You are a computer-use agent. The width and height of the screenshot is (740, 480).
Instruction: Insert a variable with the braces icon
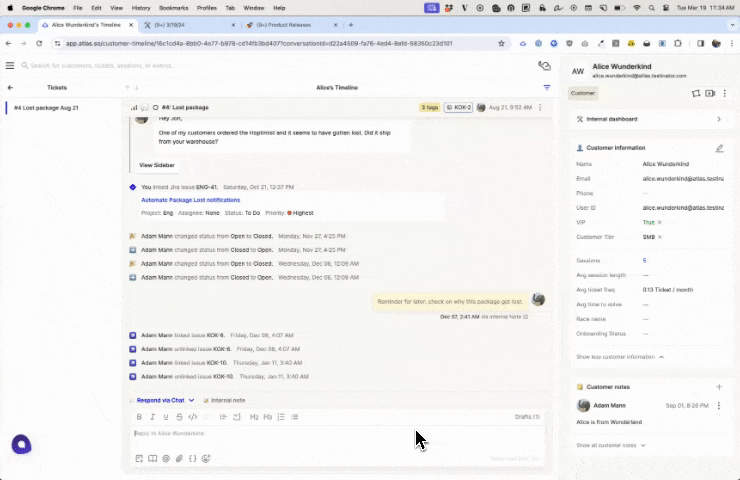(193, 458)
